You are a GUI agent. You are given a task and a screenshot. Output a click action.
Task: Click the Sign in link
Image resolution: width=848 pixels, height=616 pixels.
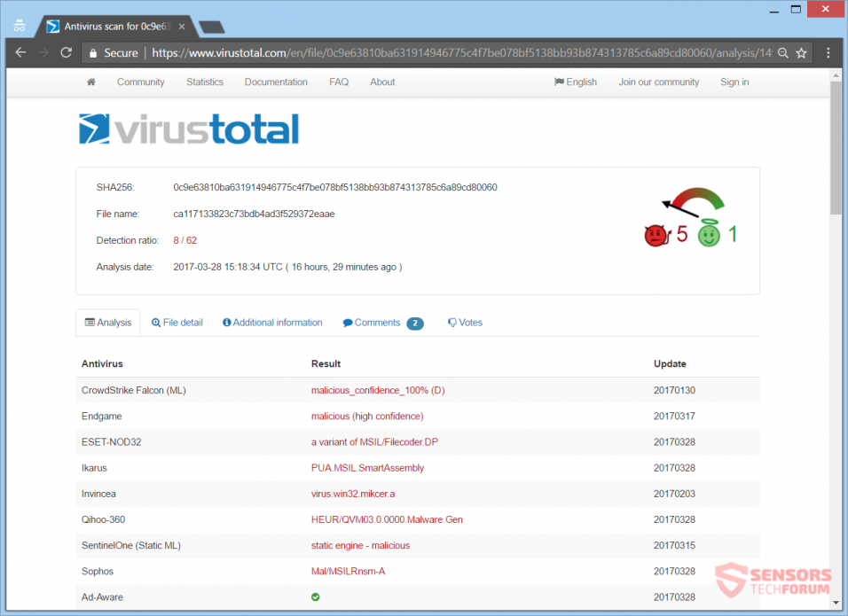coord(734,82)
